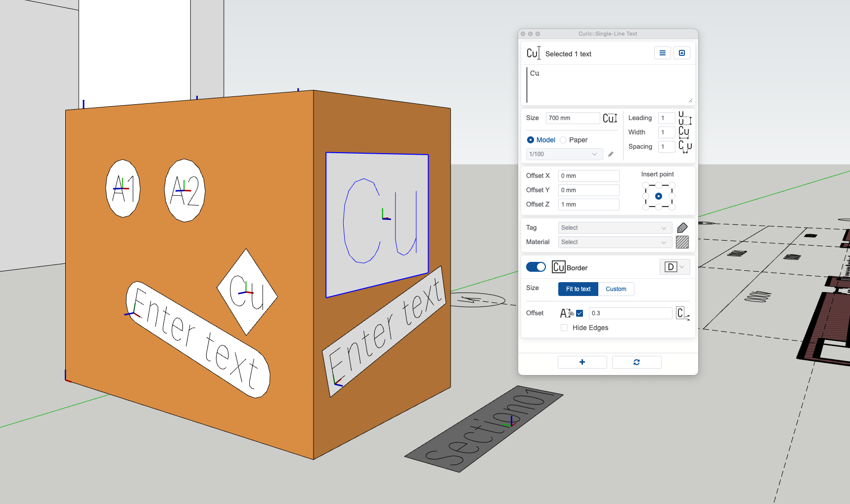
Task: Enable the Hide Edges checkbox
Action: 564,328
